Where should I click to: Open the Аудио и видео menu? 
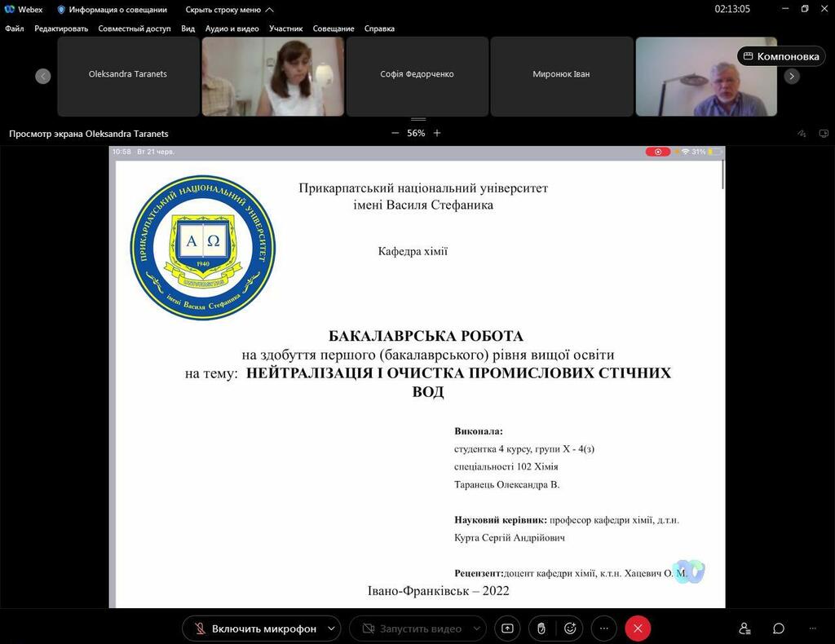pyautogui.click(x=232, y=29)
